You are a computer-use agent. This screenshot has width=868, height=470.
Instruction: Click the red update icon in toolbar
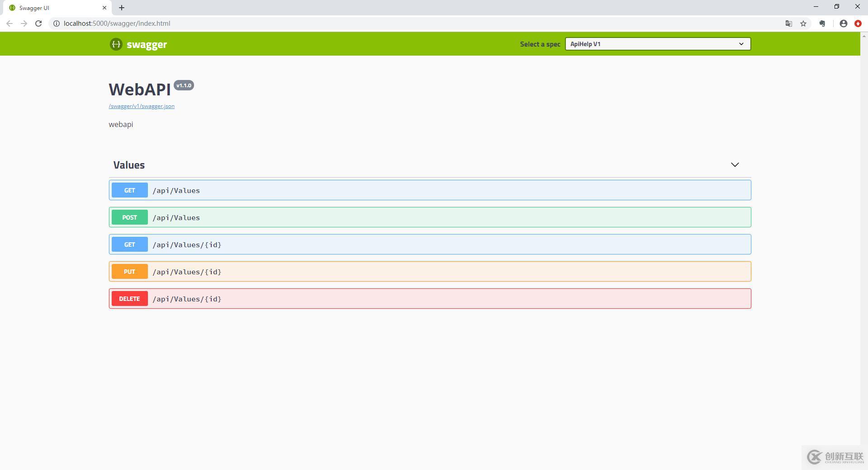coord(858,23)
